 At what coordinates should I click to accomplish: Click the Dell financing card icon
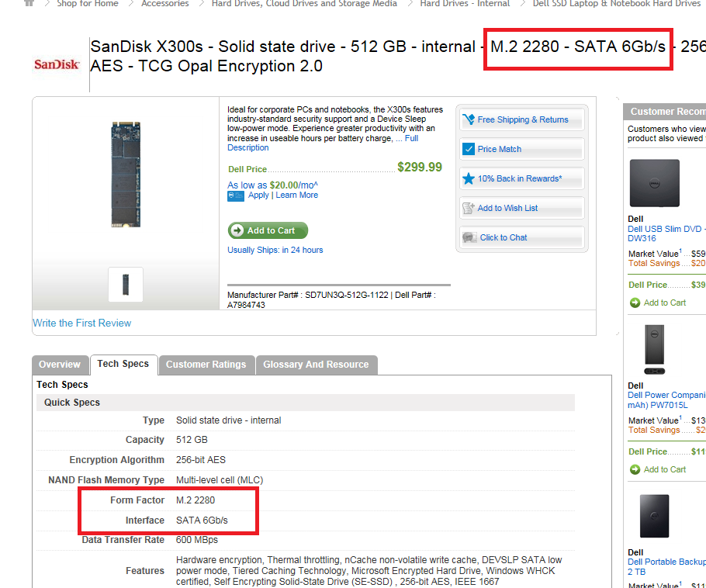(236, 195)
